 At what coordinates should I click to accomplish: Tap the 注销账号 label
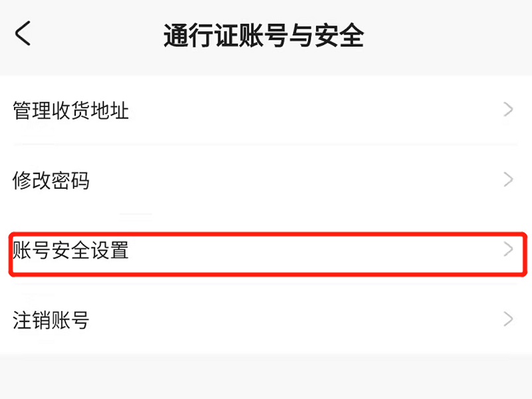(x=51, y=321)
